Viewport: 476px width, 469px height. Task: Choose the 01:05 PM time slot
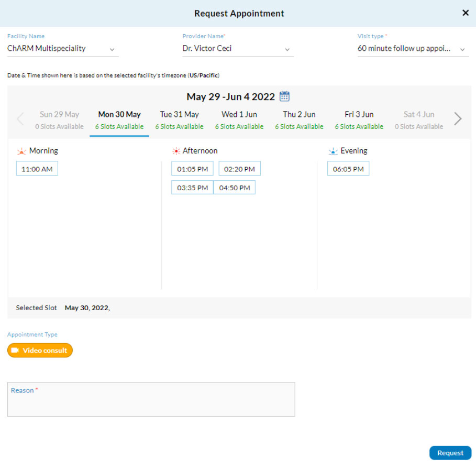click(x=192, y=169)
